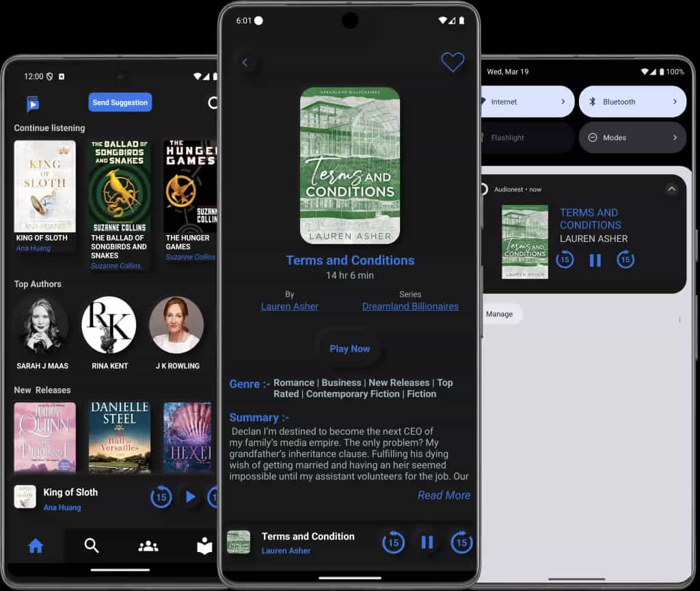
Task: Open the Danielle Steel new release cover
Action: (119, 437)
